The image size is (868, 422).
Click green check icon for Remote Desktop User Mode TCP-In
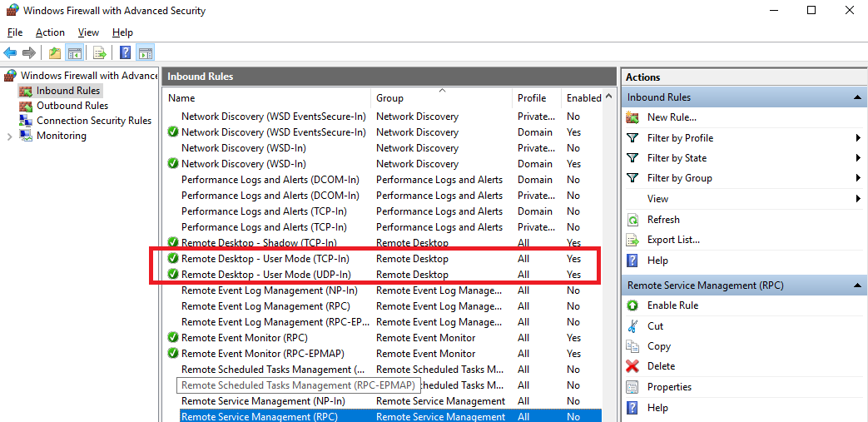point(173,259)
